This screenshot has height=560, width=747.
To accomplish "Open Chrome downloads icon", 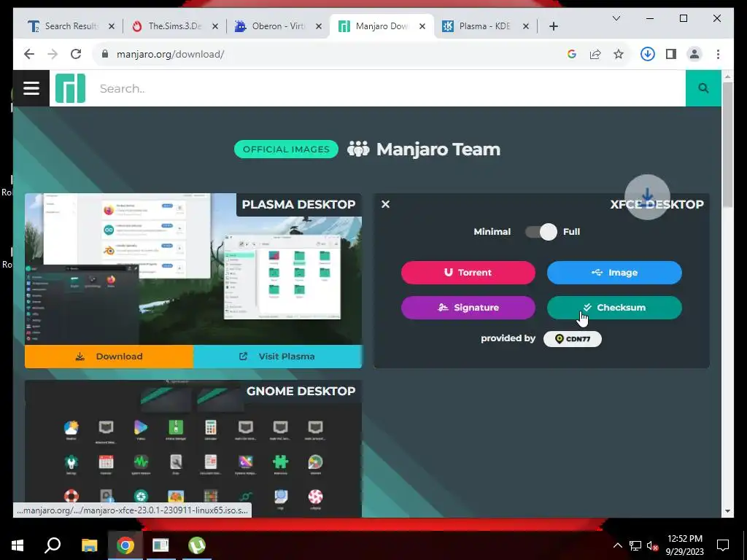I will coord(648,54).
